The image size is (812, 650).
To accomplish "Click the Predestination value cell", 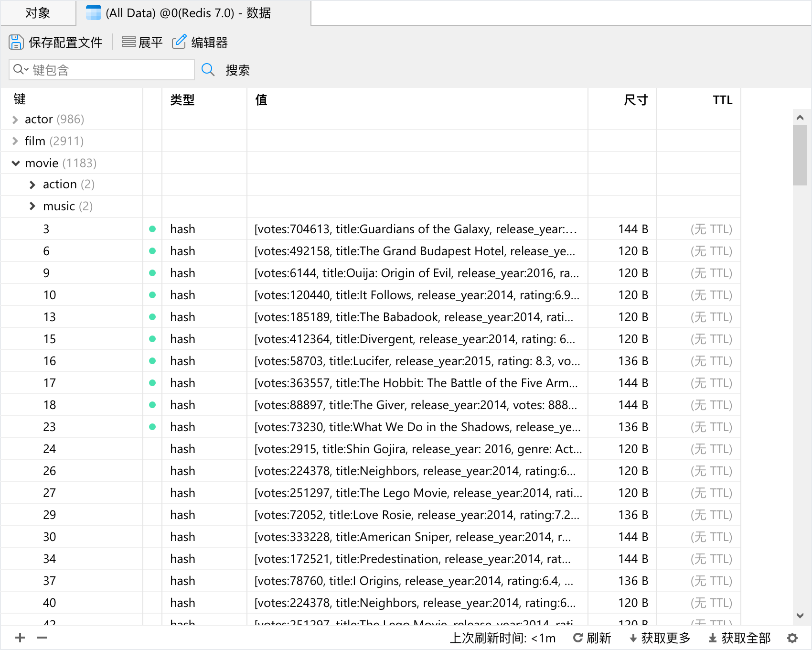I will [417, 559].
